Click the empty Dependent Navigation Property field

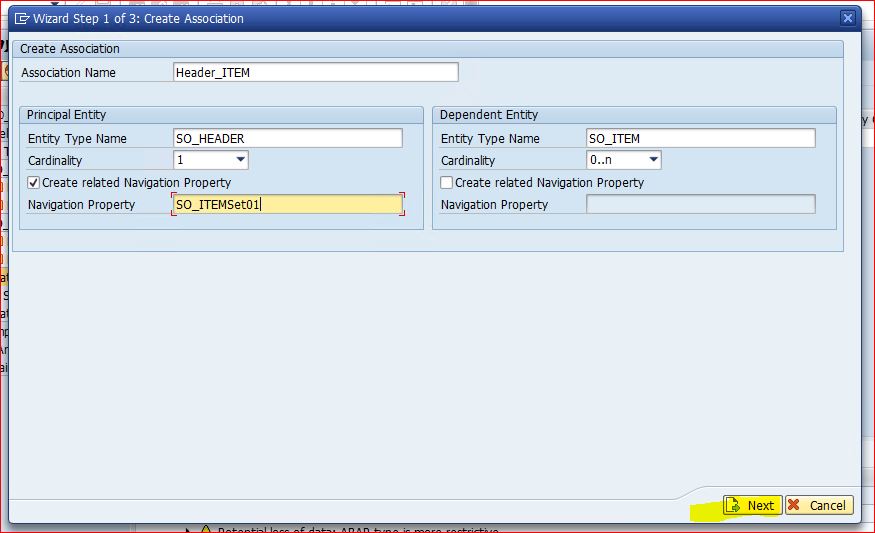click(700, 205)
